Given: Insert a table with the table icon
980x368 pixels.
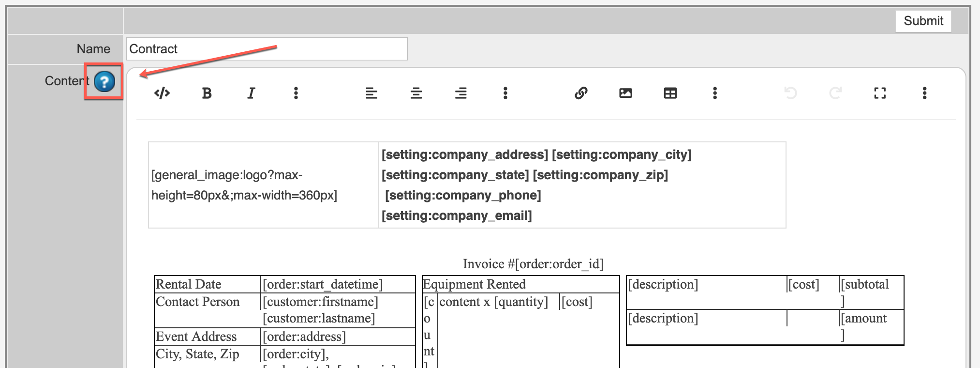Looking at the screenshot, I should click(x=670, y=93).
